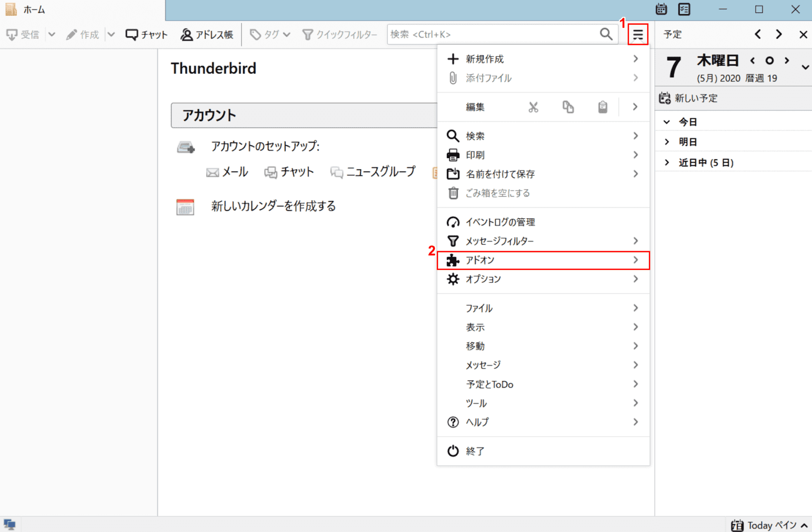812x532 pixels.
Task: Open Events and Tasks (予定とToDo) submenu
Action: coord(543,384)
